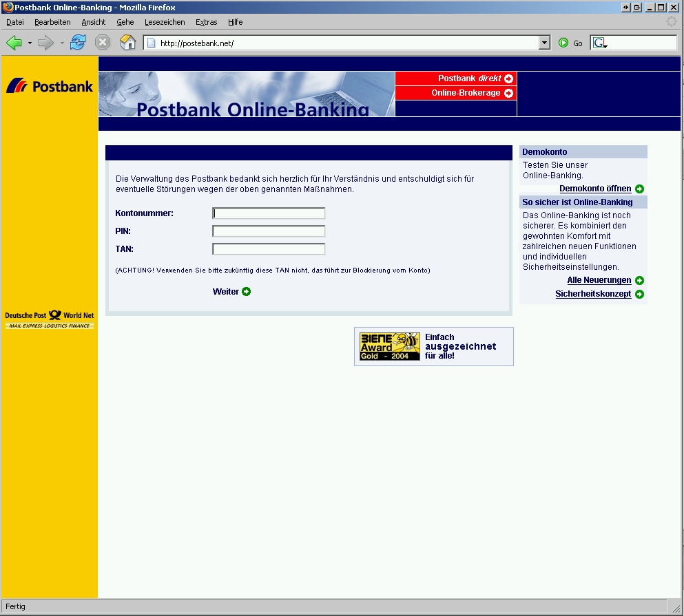Click the green arrow icon next to Weiter
Screen dimensions: 684x616
pyautogui.click(x=247, y=292)
